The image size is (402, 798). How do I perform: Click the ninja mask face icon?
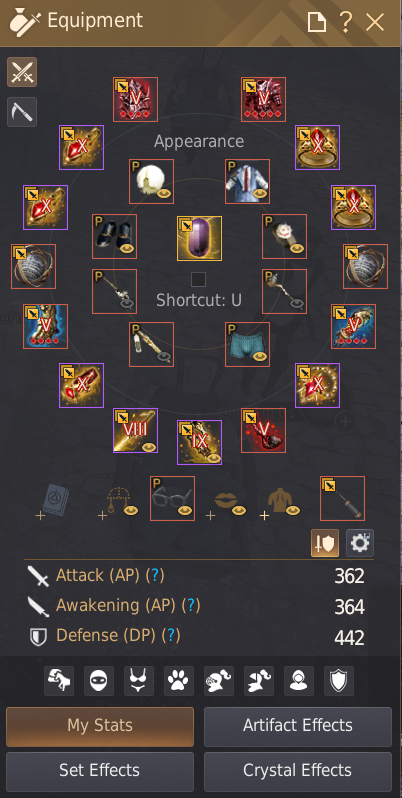point(99,680)
